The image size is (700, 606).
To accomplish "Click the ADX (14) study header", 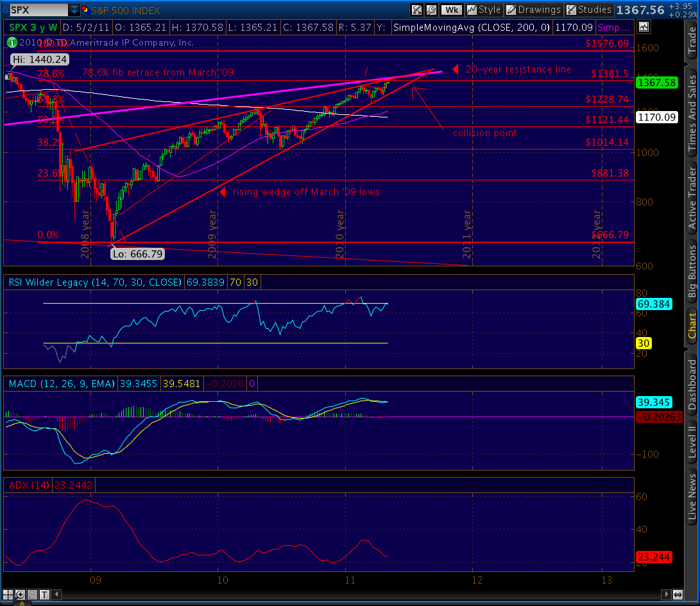I will 29,485.
